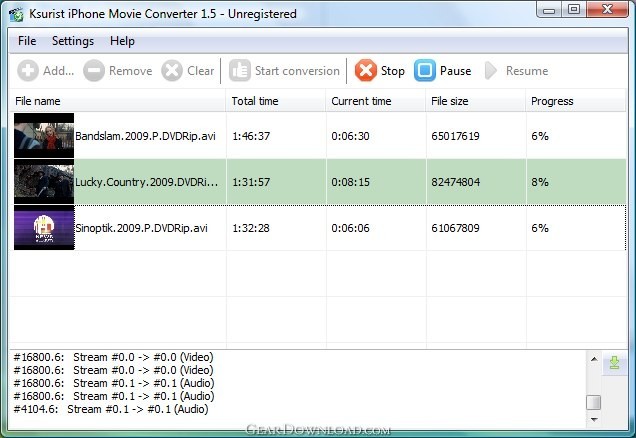Click file size 82474804 cell
The image size is (636, 438).
tap(456, 182)
